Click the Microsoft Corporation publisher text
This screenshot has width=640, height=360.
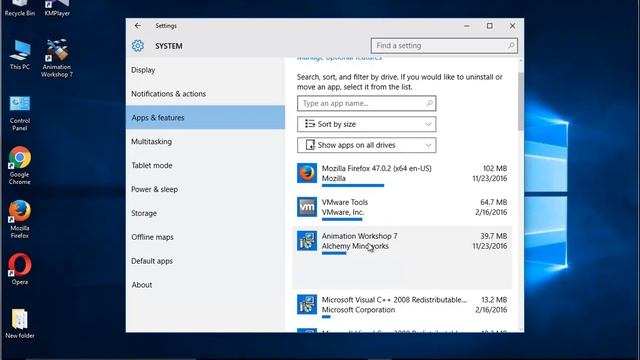point(358,310)
